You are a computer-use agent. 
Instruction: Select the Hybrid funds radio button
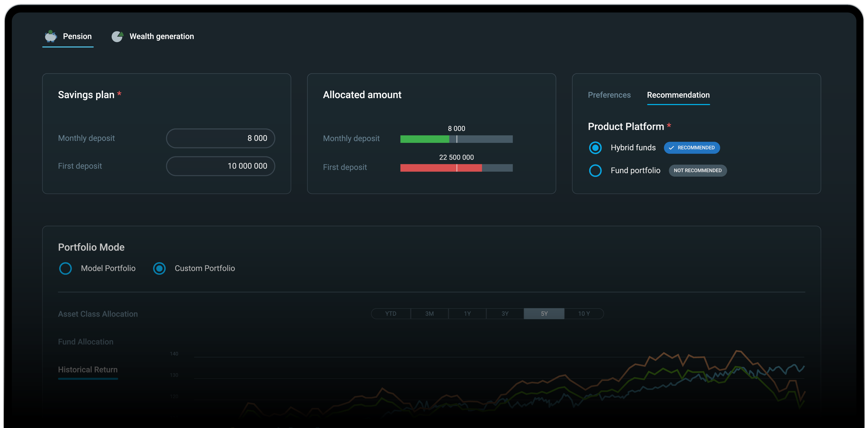coord(596,147)
